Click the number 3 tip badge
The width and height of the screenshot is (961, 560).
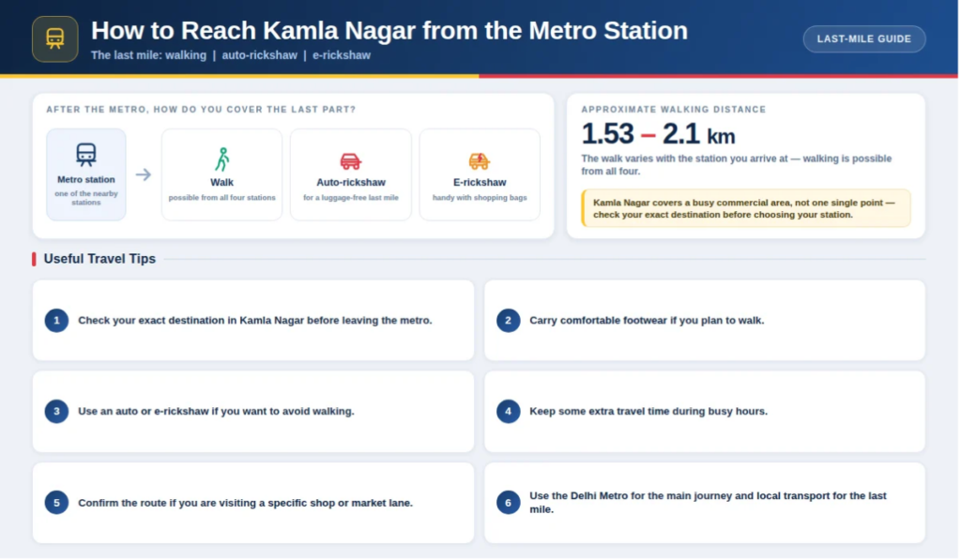point(56,411)
